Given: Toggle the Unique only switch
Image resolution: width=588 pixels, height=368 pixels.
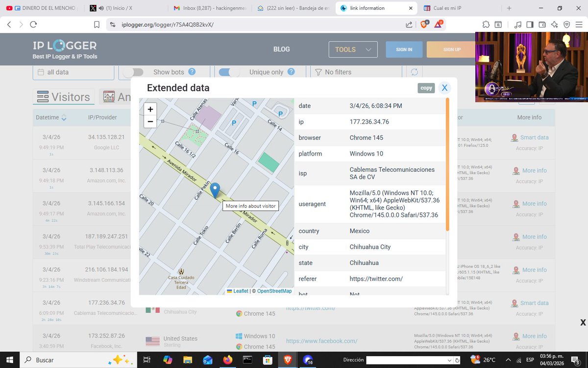Looking at the screenshot, I should click(229, 72).
